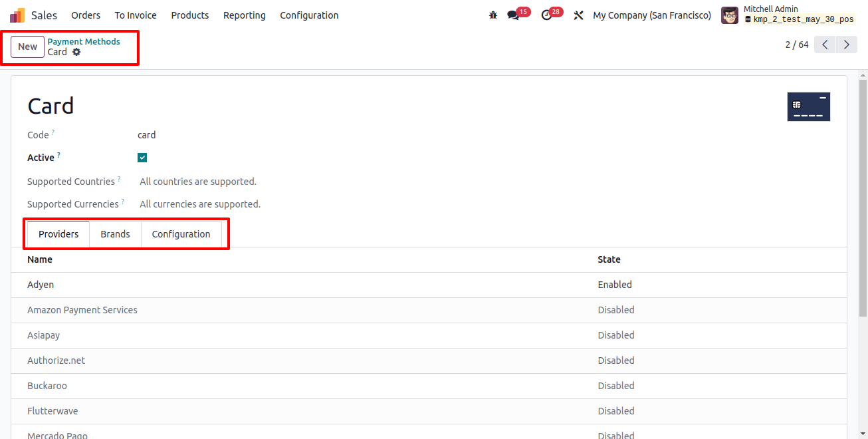Switch to the Providers tab
This screenshot has width=868, height=439.
58,234
